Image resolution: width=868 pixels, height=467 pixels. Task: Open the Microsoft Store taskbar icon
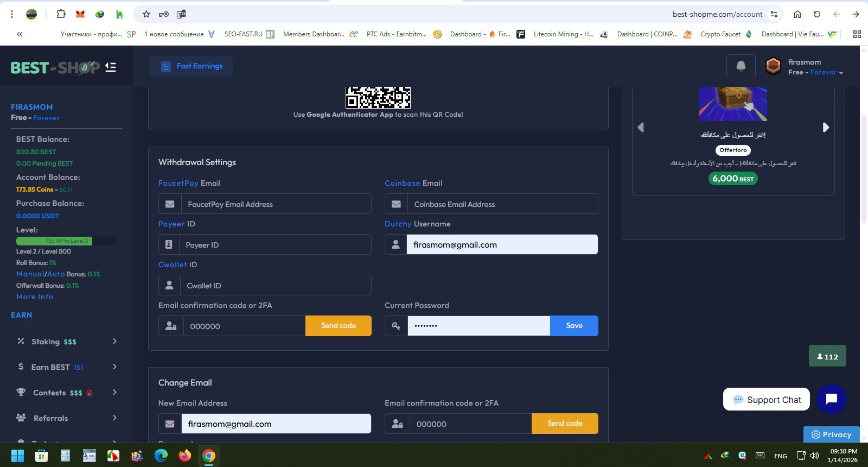pos(41,456)
